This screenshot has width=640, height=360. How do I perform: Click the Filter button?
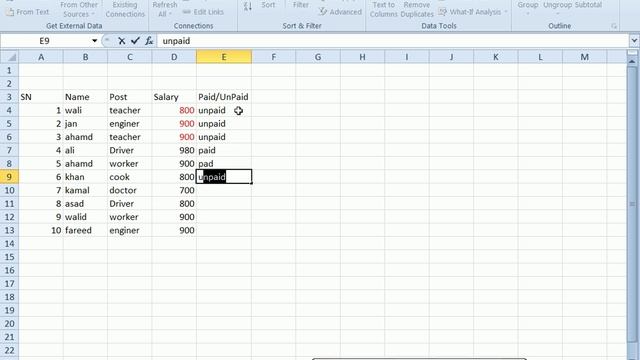click(301, 5)
